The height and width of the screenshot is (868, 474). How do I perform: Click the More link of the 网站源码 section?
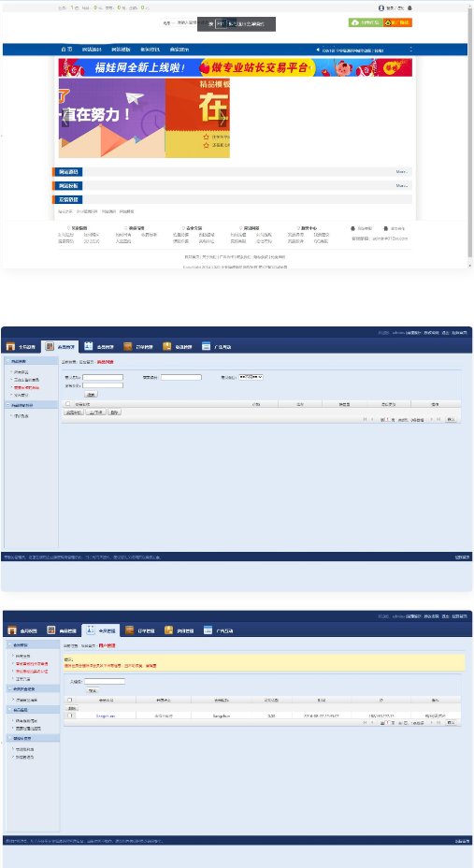tap(402, 171)
